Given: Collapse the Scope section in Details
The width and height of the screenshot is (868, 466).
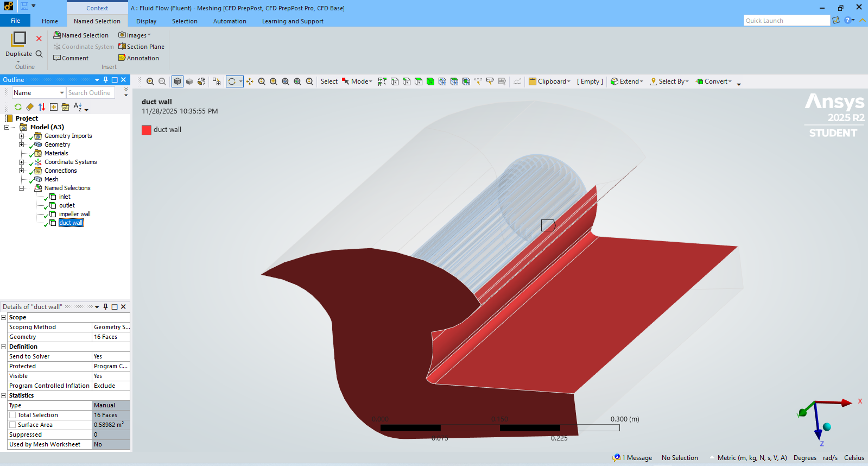Looking at the screenshot, I should pyautogui.click(x=4, y=317).
